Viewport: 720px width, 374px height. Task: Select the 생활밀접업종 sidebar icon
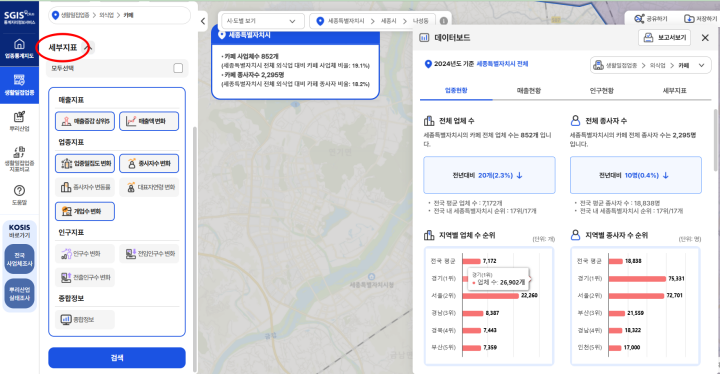(x=19, y=85)
